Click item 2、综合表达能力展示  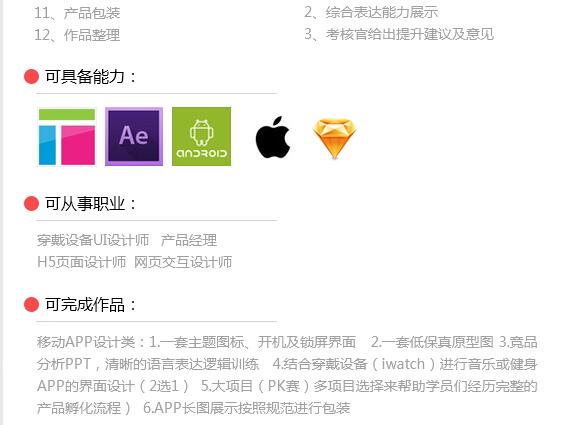pyautogui.click(x=371, y=12)
